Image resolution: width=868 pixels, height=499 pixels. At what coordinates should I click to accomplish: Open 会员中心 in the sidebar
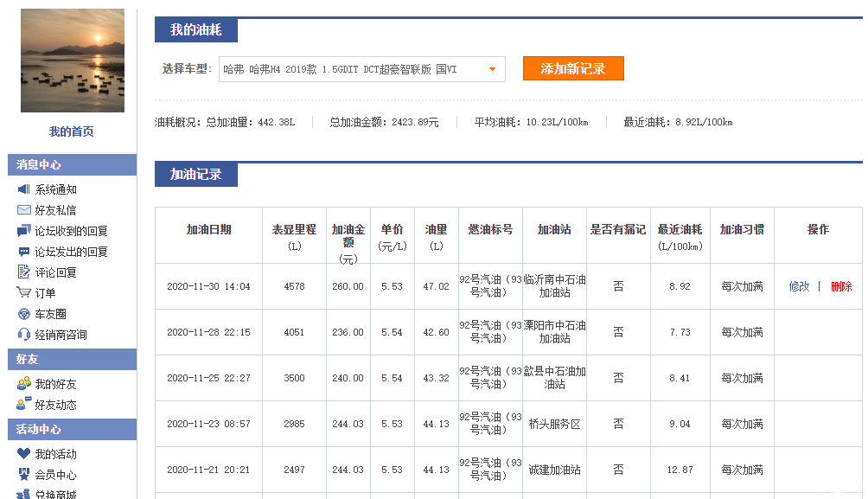click(x=55, y=475)
